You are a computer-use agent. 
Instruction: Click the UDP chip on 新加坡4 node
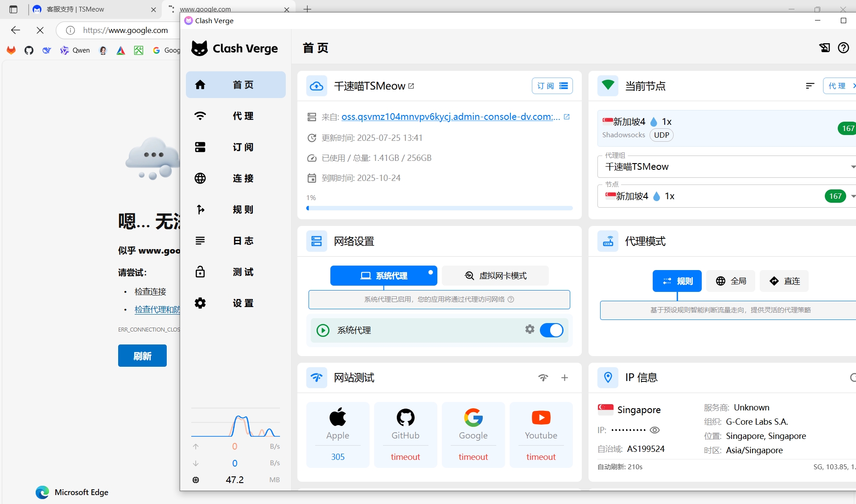click(x=661, y=135)
